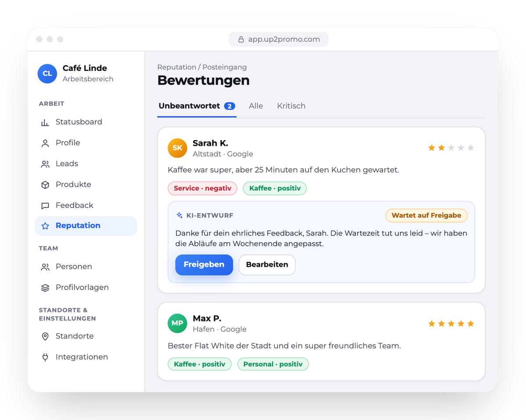Click the Sarah K. reviewer name
526x420 pixels.
pyautogui.click(x=210, y=143)
